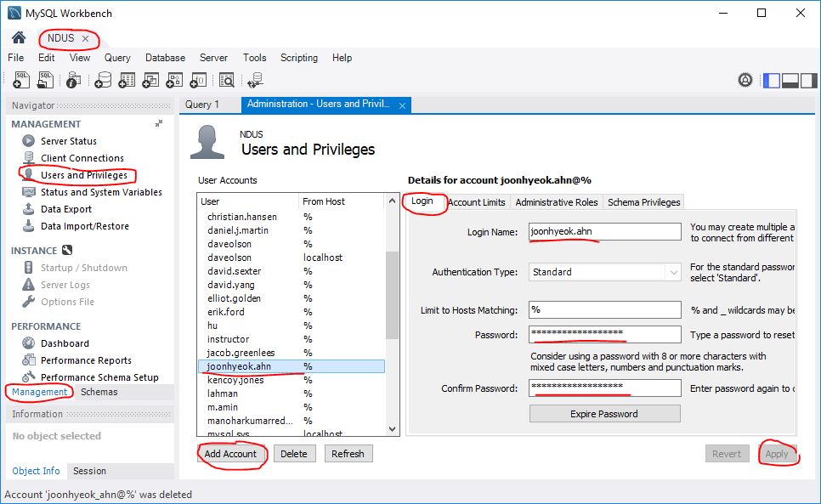Viewport: 821px width, 504px height.
Task: Switch to the Schemas navigator tab
Action: click(x=99, y=392)
